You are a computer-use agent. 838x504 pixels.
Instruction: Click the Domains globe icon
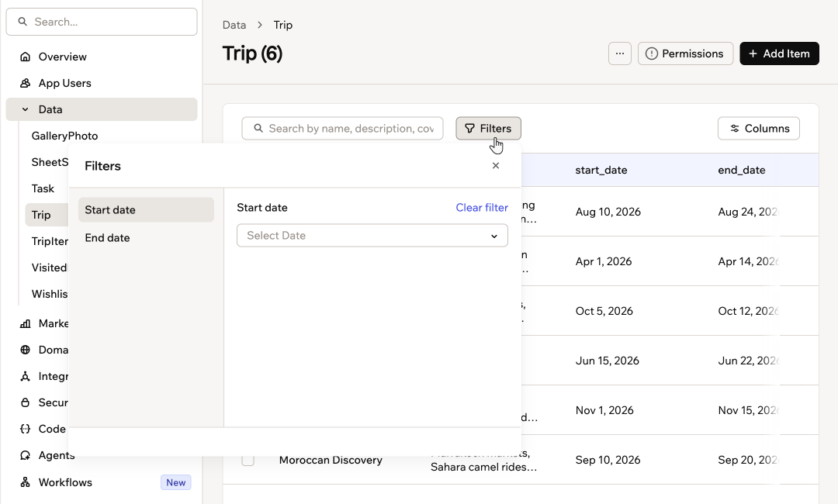pos(25,350)
